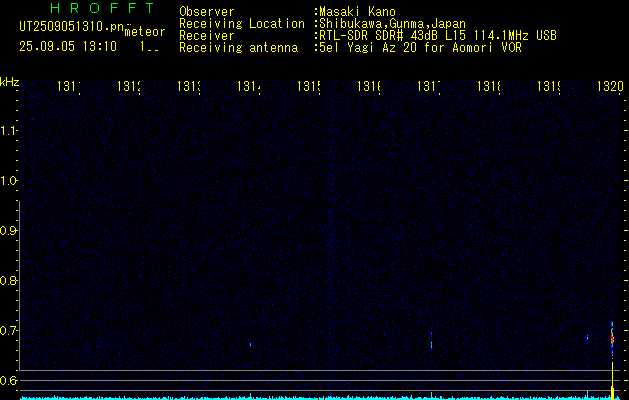Click the small cyan echo under the 1314 mark
The image size is (629, 400).
[x=250, y=344]
